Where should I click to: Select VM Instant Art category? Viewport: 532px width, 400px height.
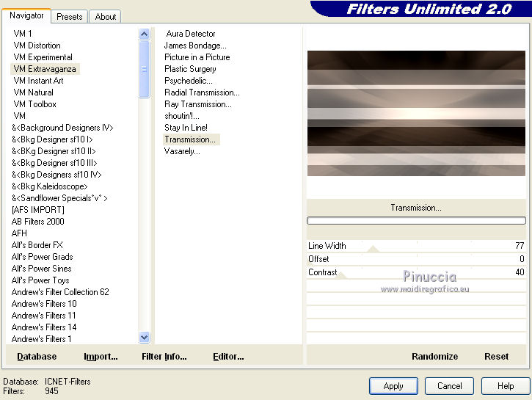(38, 81)
